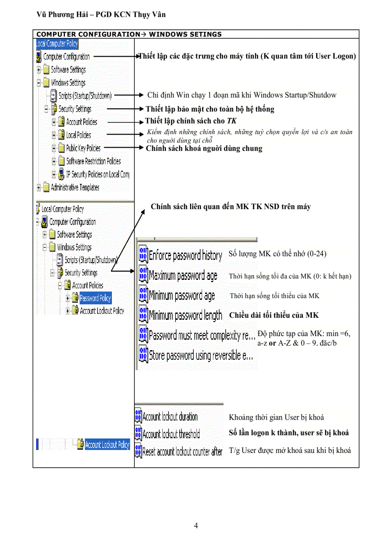The image size is (392, 540).
Task: Click the Reset account lockout counter icon
Action: coord(138,451)
